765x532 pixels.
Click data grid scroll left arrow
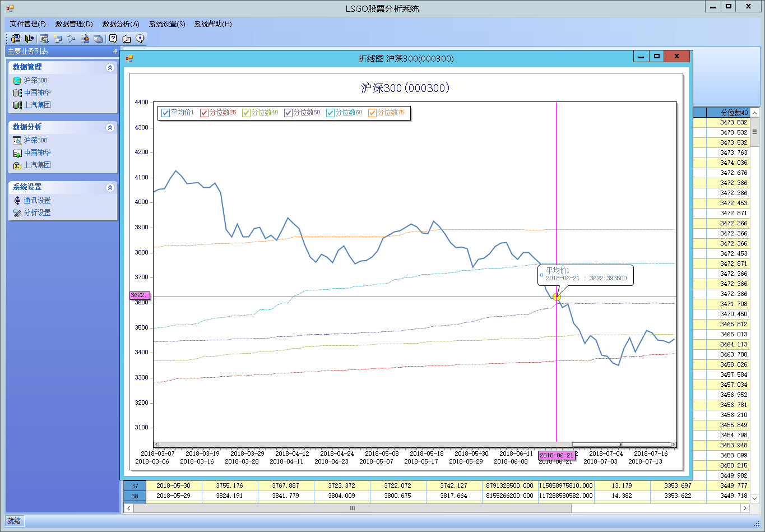coord(128,508)
